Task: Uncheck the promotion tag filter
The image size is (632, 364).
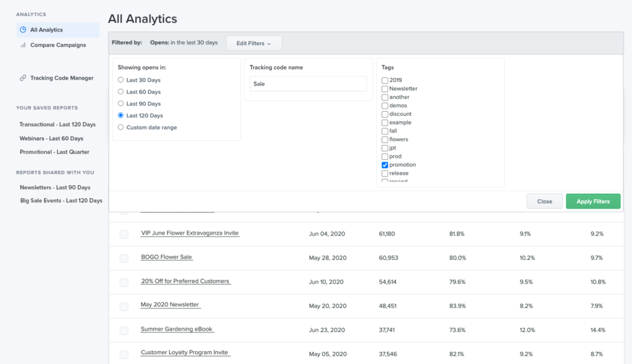Action: (x=384, y=165)
